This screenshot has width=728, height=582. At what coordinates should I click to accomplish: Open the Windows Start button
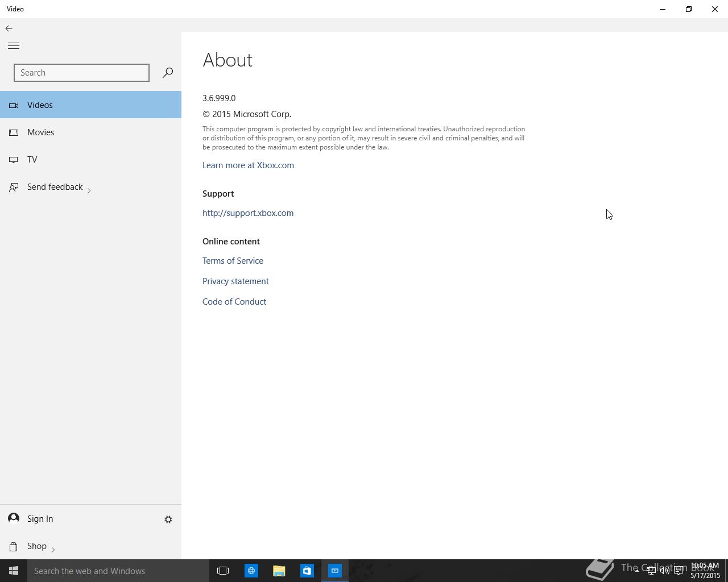(14, 571)
